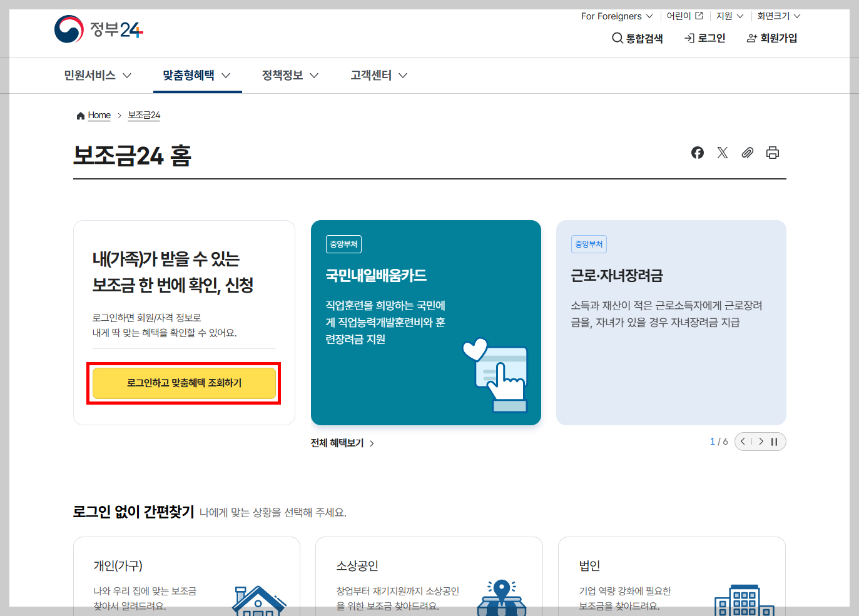Viewport: 859px width, 616px height.
Task: Share page via X icon
Action: click(x=723, y=153)
